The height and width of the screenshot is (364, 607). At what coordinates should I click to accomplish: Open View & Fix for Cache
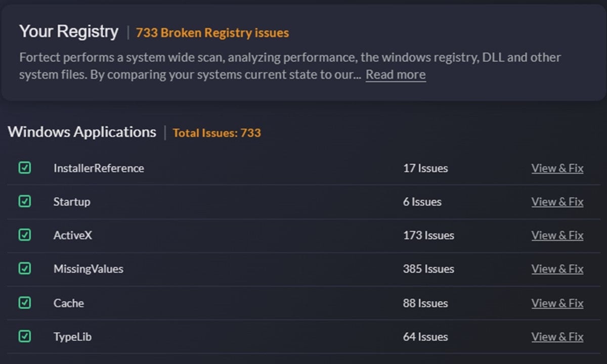point(557,303)
